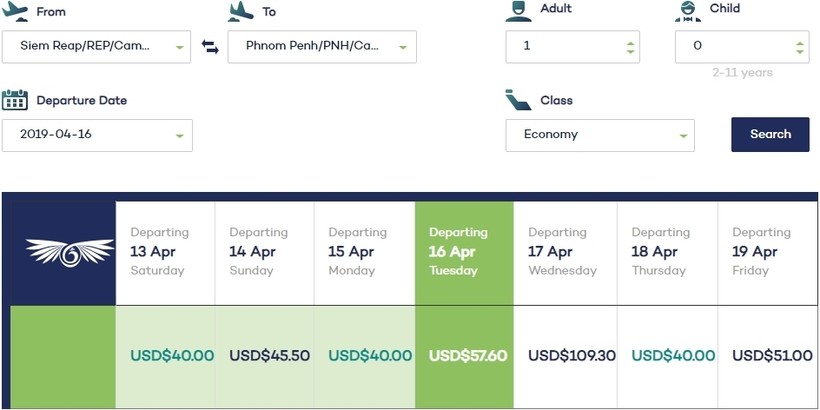
Task: Open the To destination dropdown
Action: [x=403, y=47]
